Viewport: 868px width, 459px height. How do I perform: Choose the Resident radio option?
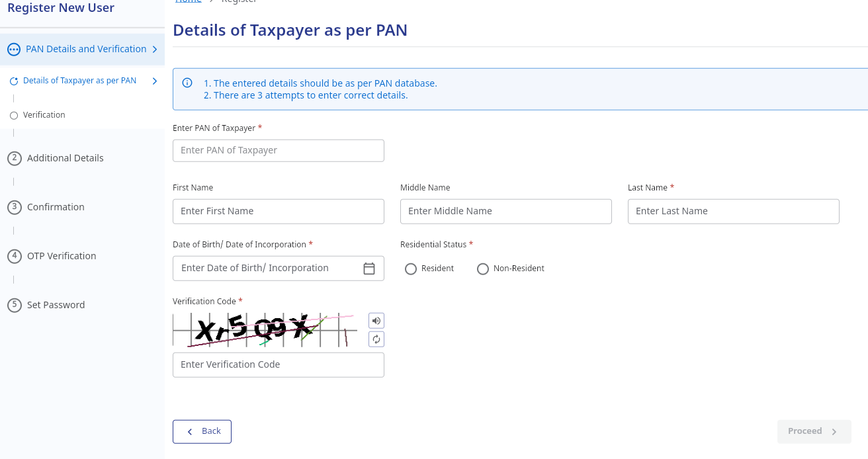[x=411, y=269]
